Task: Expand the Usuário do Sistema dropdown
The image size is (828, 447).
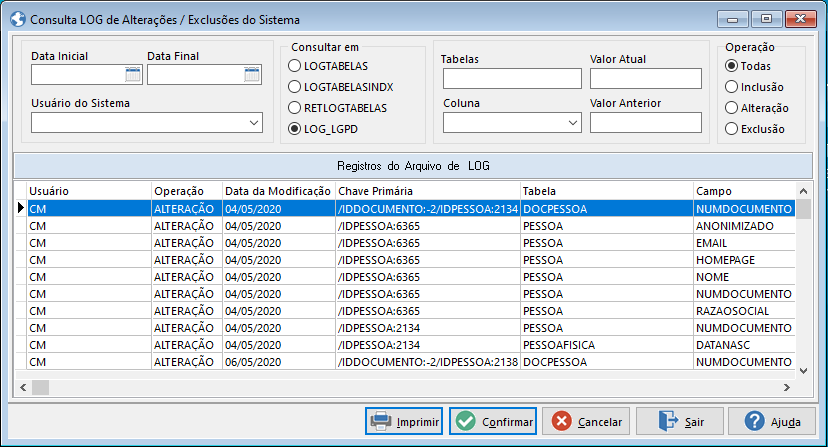Action: coord(252,122)
